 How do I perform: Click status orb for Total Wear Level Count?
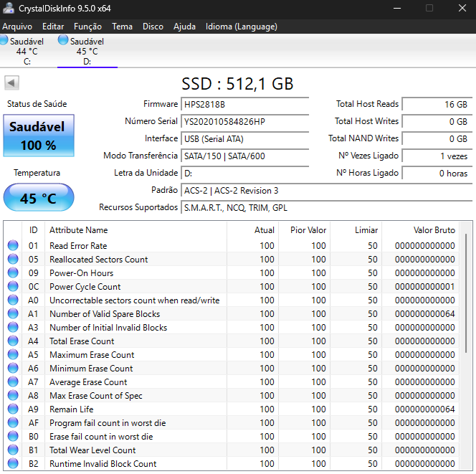coord(13,450)
